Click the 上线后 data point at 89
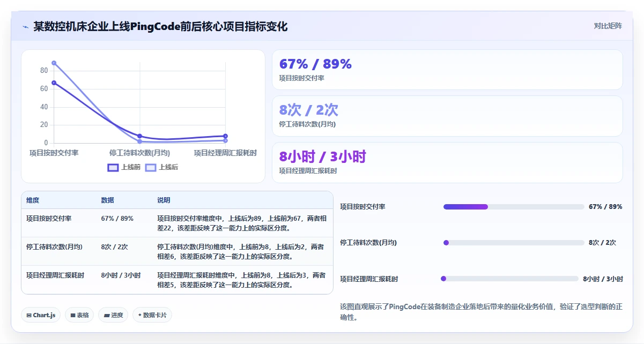Image resolution: width=644 pixels, height=344 pixels. click(x=54, y=63)
